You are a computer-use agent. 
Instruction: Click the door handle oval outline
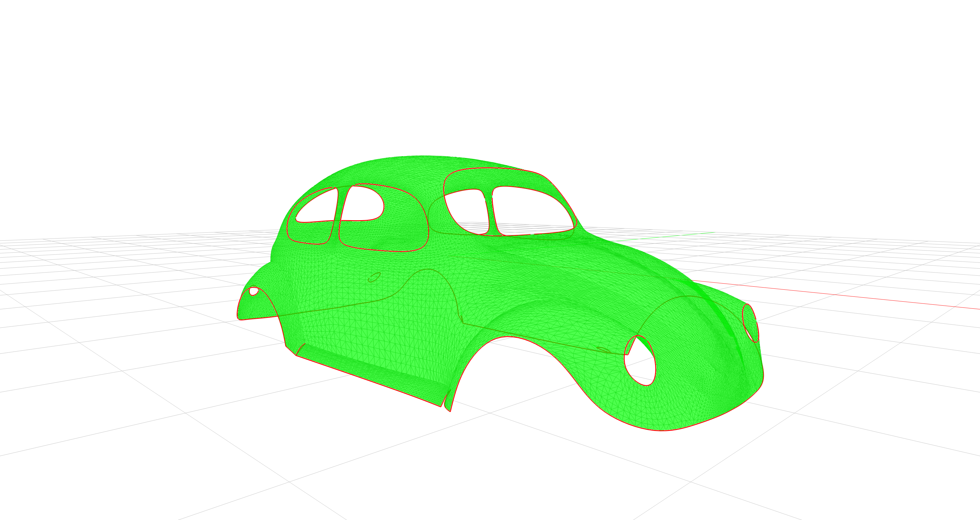click(x=374, y=277)
